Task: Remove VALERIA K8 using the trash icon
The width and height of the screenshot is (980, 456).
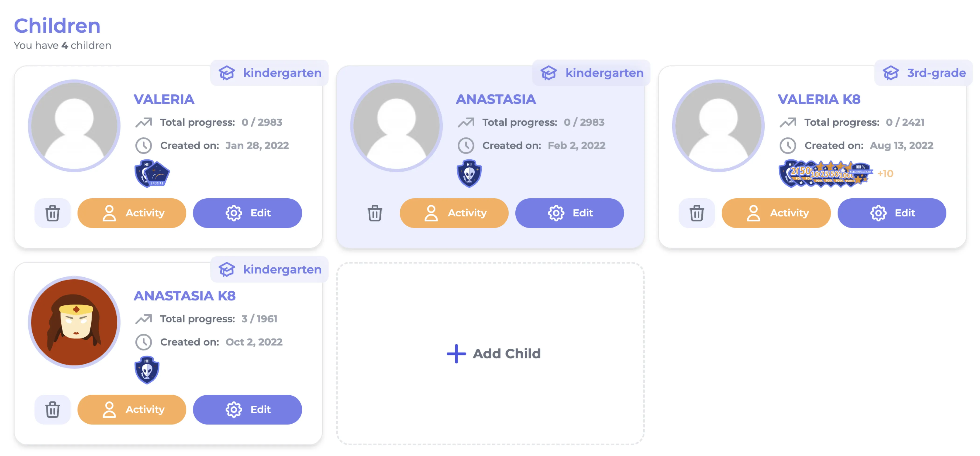Action: click(697, 213)
